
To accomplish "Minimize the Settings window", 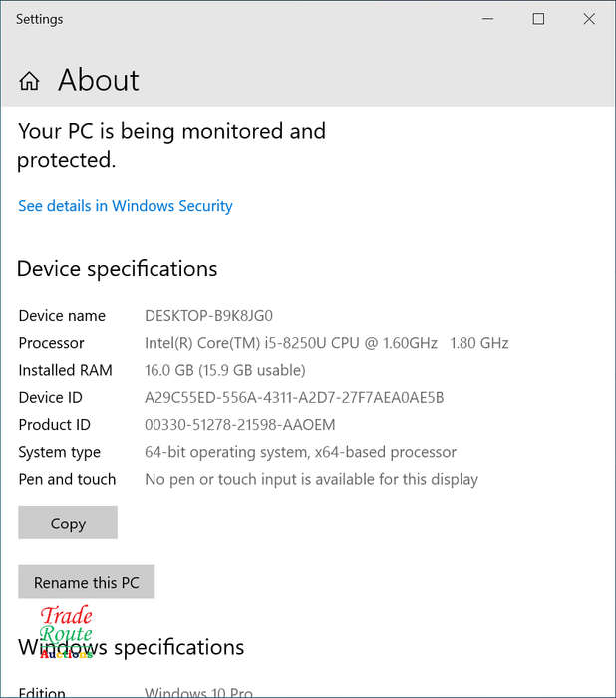I will (x=487, y=19).
